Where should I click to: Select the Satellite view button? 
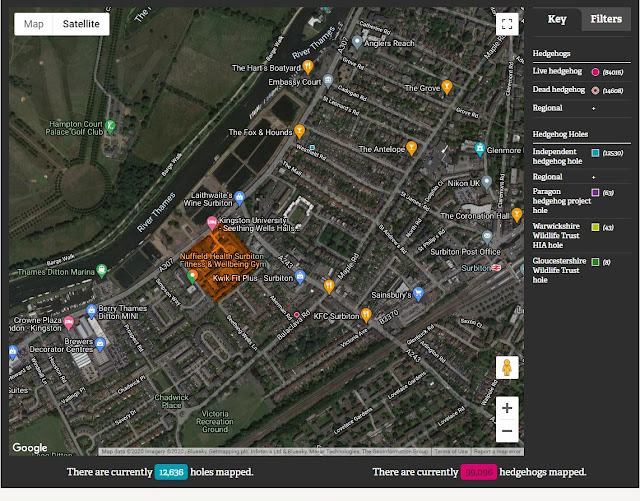point(81,24)
